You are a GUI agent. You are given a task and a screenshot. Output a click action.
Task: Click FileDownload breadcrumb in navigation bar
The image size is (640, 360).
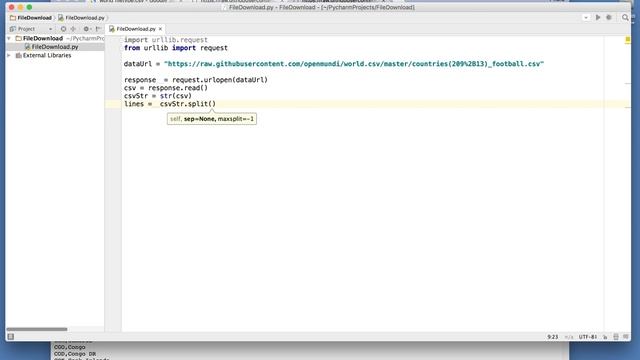[x=31, y=18]
